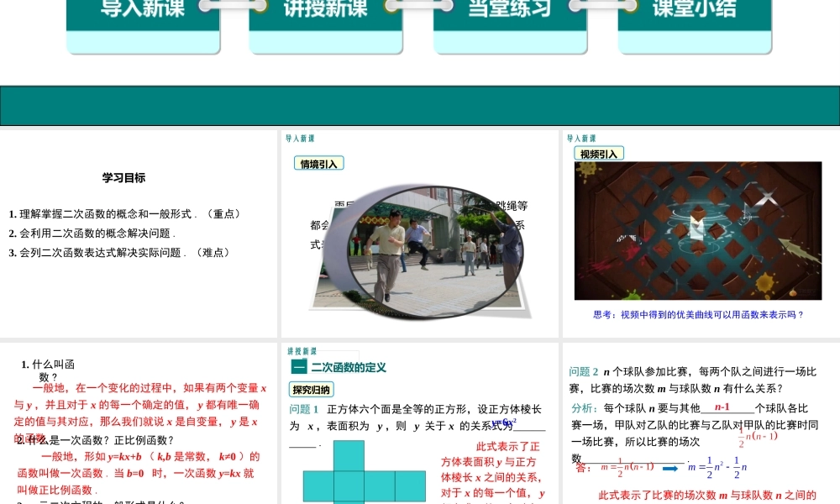Click the blue arrow between the formulas
Screen dimensions: 840x504
(x=670, y=468)
